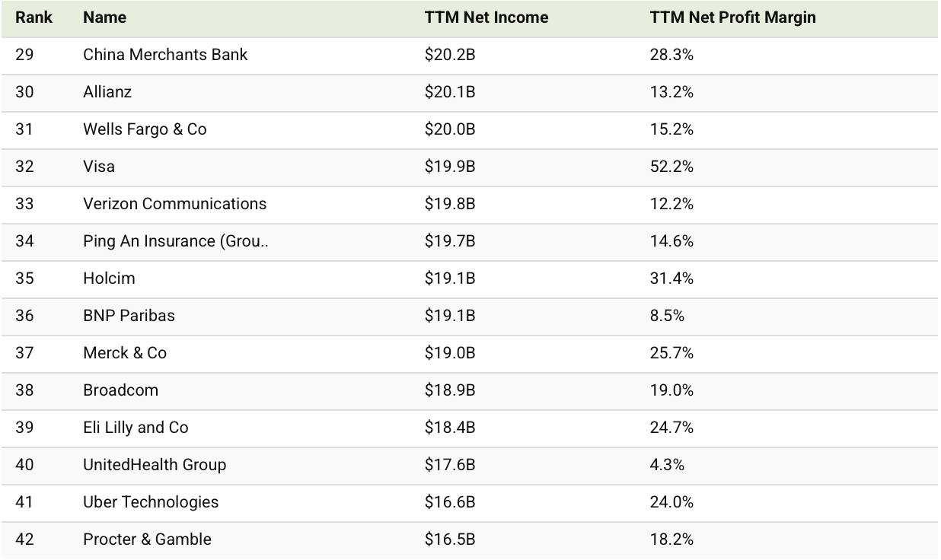Select the $16.5B net income cell
Viewport: 941px width, 560px height.
pyautogui.click(x=450, y=539)
